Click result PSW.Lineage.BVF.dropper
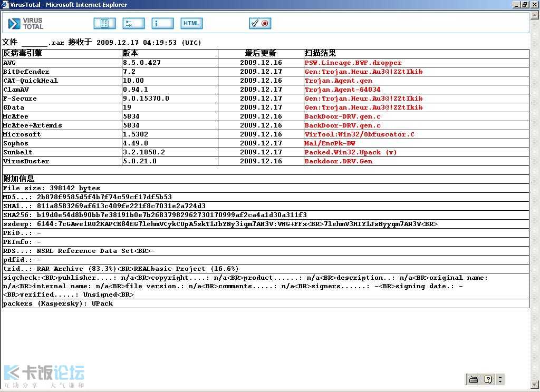 pyautogui.click(x=353, y=63)
